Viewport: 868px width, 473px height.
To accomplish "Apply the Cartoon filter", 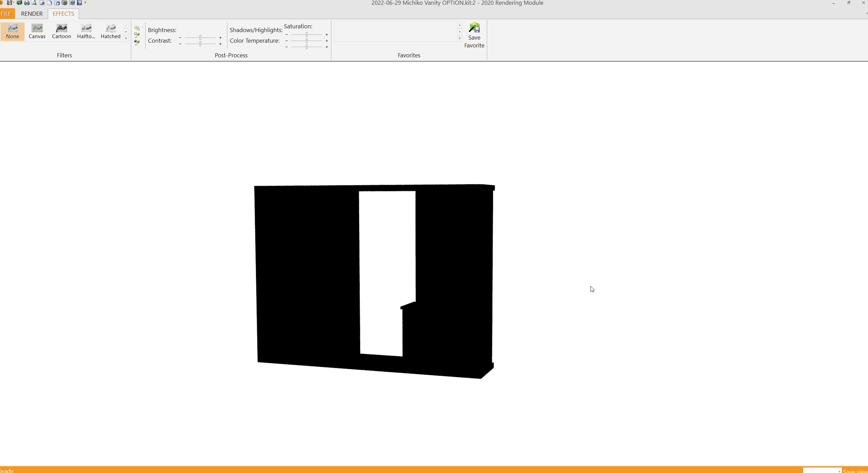I will (x=61, y=31).
